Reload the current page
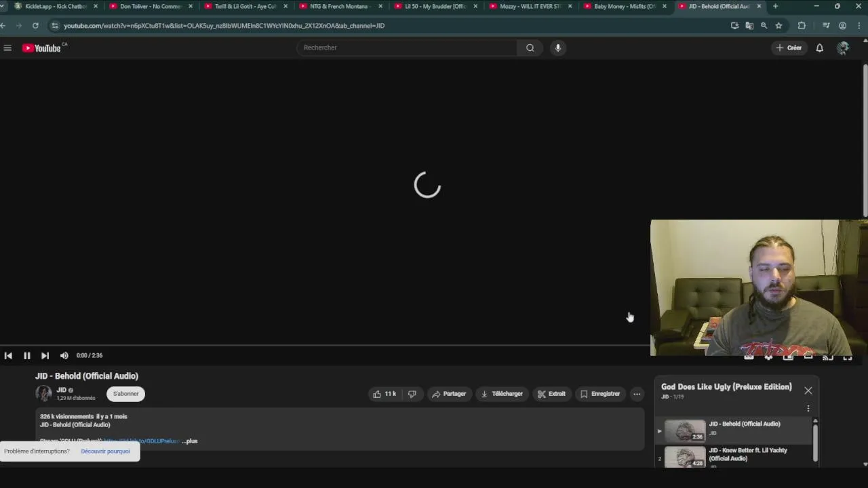868x488 pixels. (35, 26)
